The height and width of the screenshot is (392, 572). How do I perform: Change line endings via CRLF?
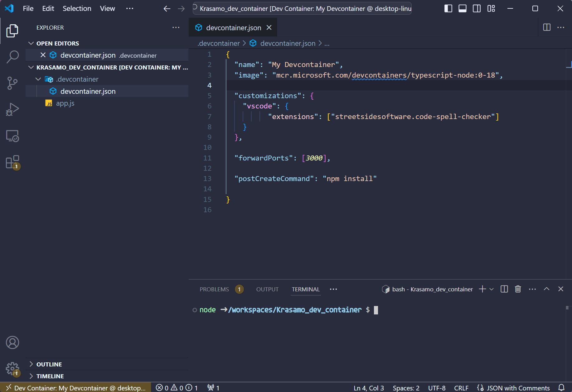click(x=461, y=388)
